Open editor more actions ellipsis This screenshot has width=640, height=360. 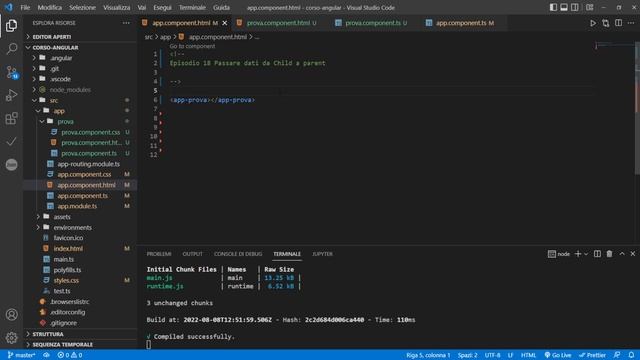[x=631, y=23]
